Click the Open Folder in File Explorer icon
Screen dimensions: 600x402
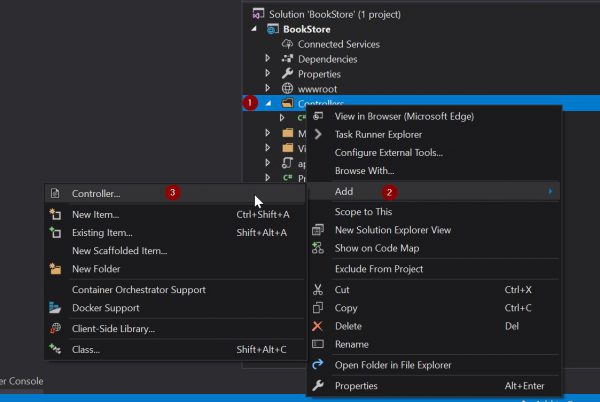click(x=318, y=365)
